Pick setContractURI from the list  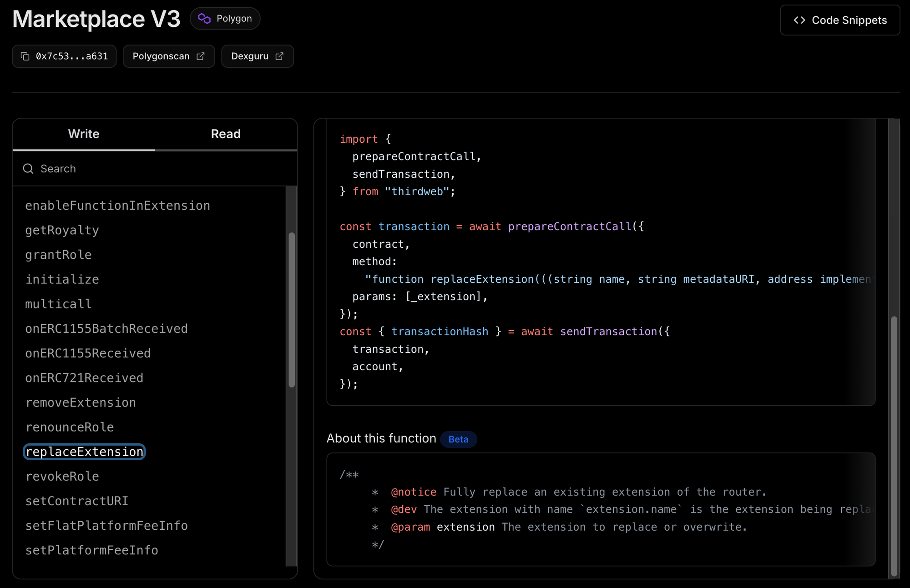click(77, 501)
